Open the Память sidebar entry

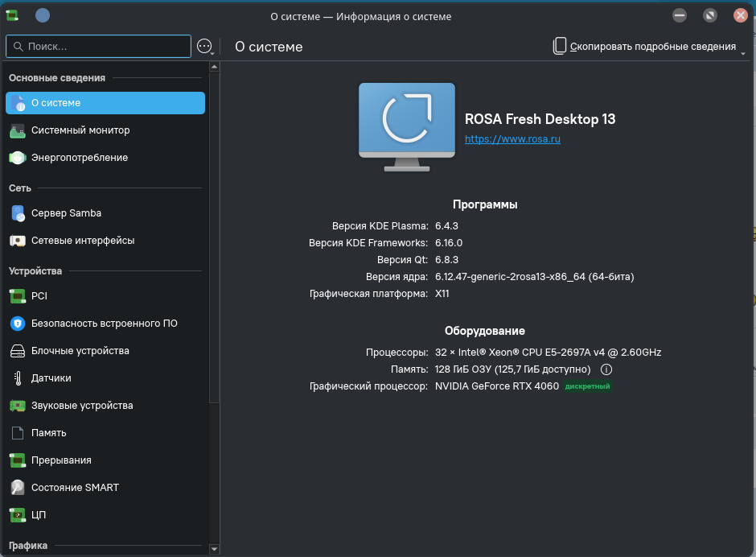105,433
